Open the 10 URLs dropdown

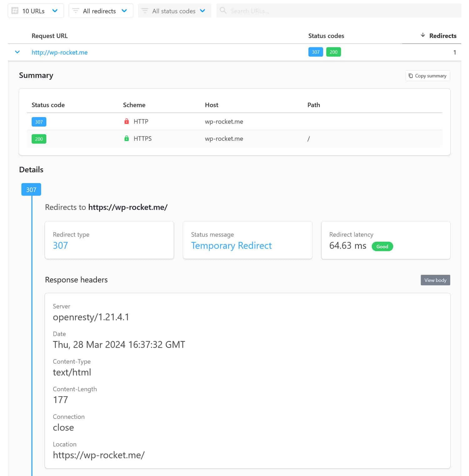click(x=35, y=11)
